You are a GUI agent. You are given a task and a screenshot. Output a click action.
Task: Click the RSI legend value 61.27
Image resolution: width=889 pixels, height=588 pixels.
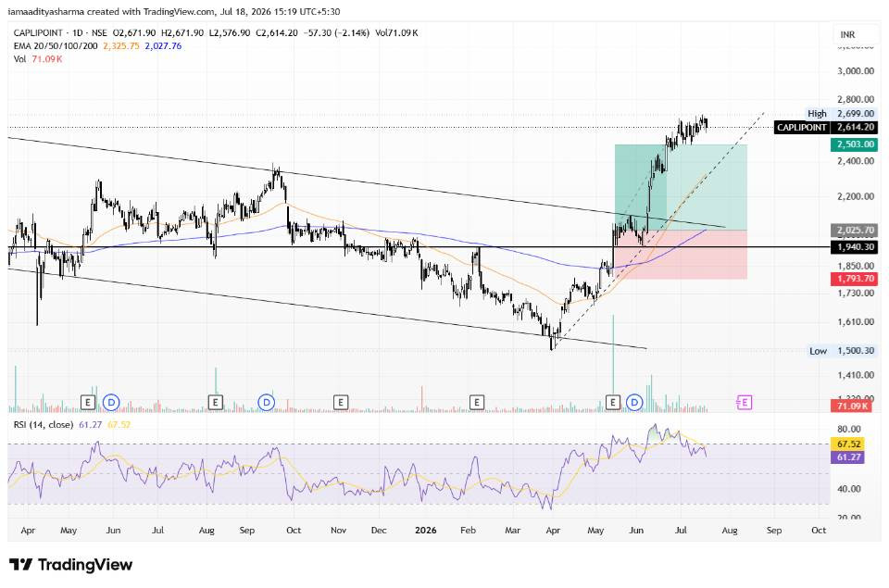pos(90,425)
